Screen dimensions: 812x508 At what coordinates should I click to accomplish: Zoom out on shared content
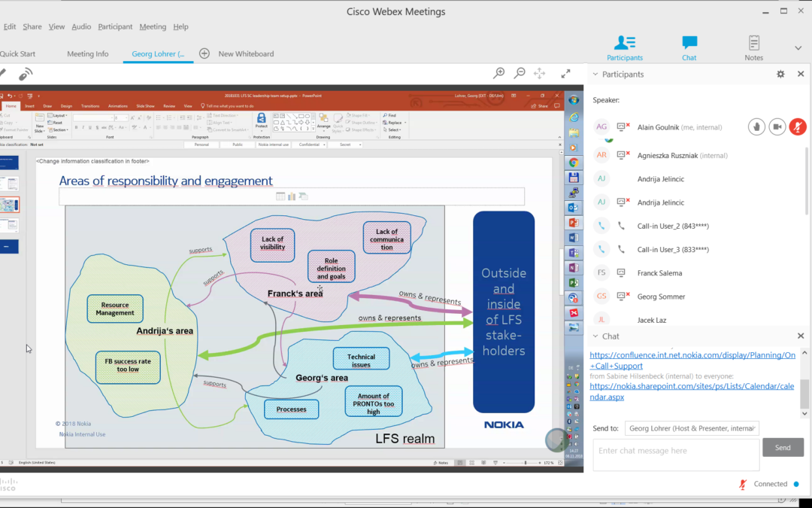pyautogui.click(x=519, y=74)
